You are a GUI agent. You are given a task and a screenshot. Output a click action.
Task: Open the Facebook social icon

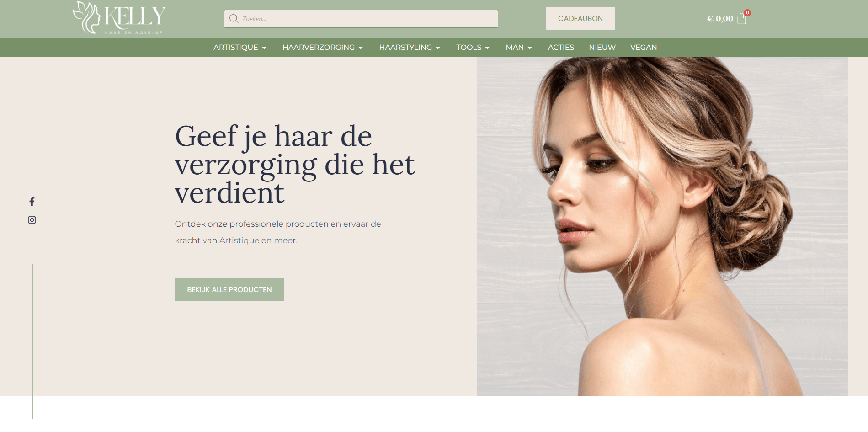(32, 202)
